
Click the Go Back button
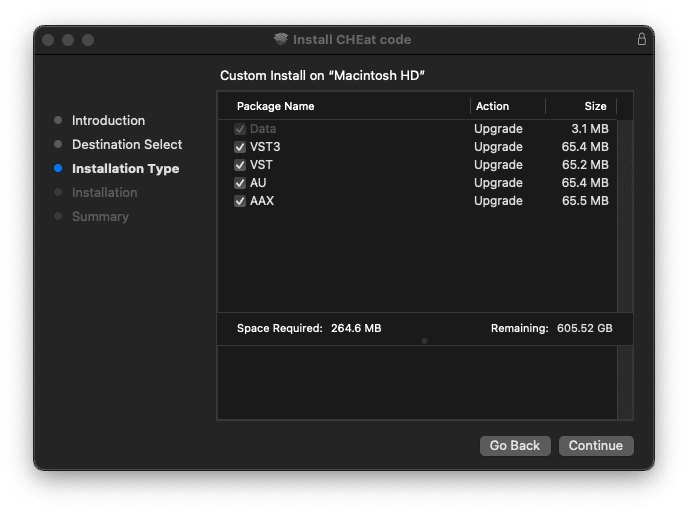coord(515,445)
